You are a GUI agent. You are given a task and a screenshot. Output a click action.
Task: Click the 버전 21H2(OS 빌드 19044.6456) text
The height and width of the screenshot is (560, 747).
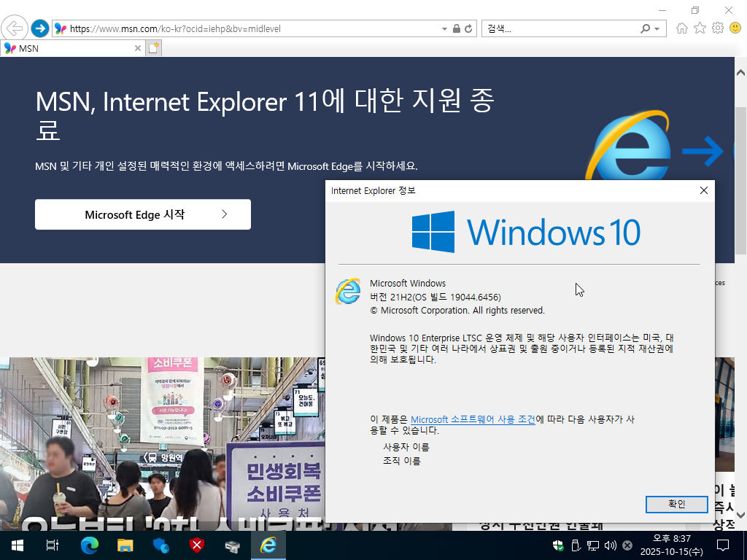(436, 297)
